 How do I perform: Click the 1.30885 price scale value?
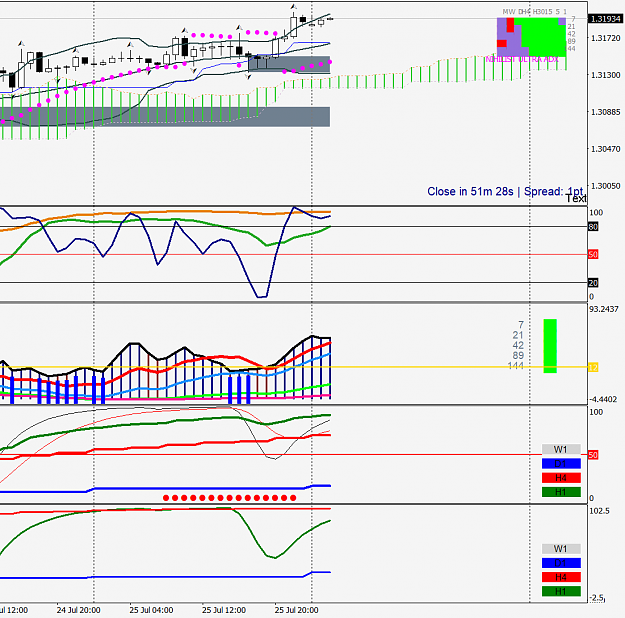(606, 112)
